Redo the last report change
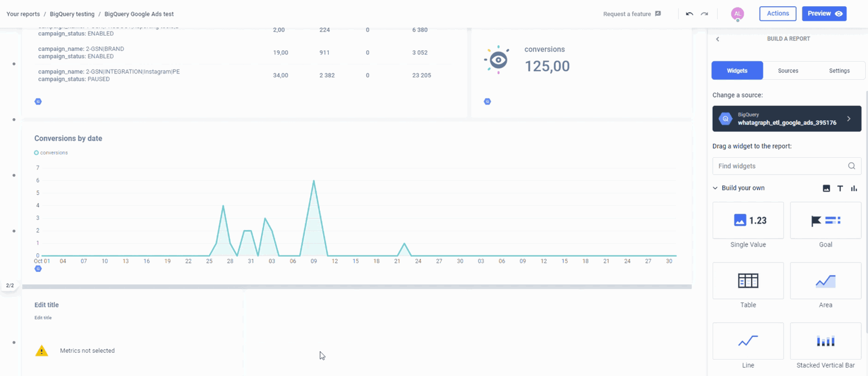Viewport: 868px width, 376px height. (x=704, y=14)
